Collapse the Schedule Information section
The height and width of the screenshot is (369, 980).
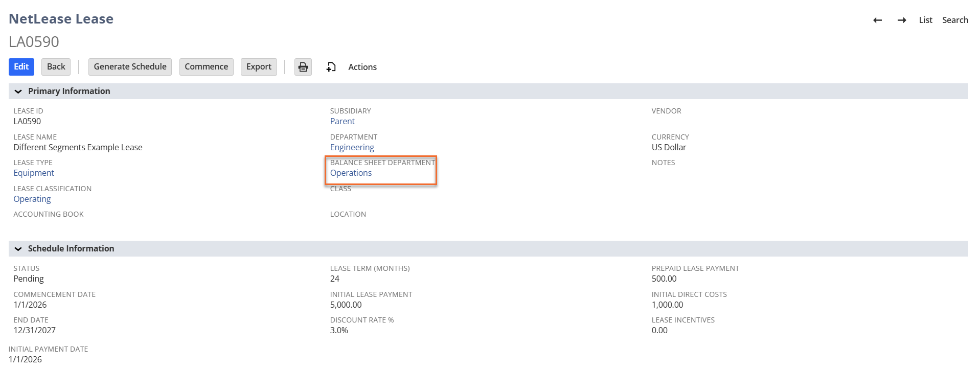(x=18, y=249)
